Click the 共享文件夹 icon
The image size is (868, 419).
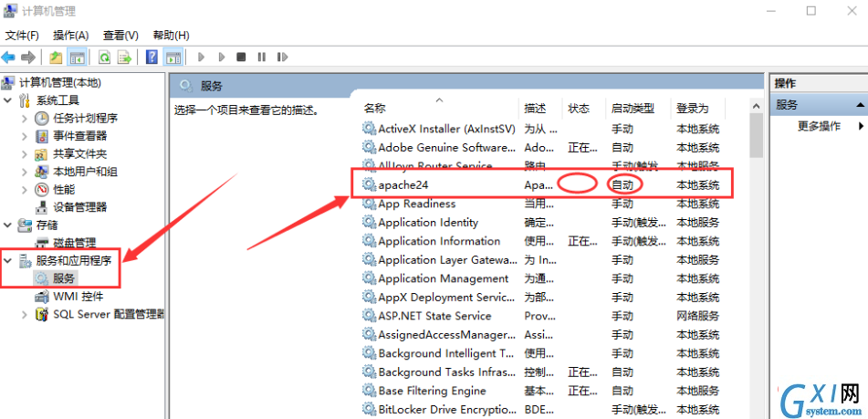[x=42, y=154]
